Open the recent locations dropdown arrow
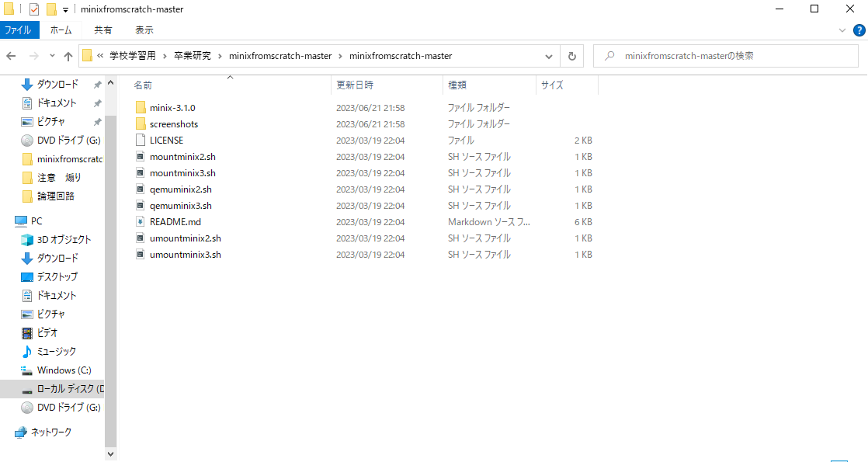 click(x=52, y=56)
